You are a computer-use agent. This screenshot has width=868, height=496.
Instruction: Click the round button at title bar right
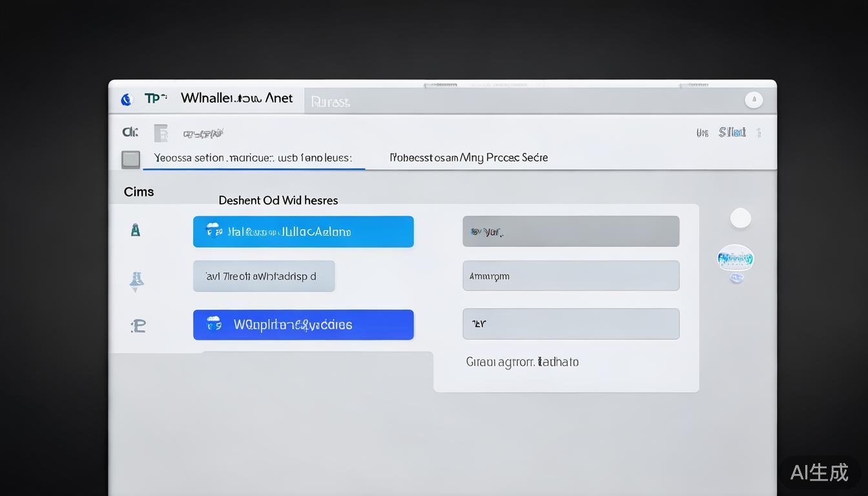754,100
